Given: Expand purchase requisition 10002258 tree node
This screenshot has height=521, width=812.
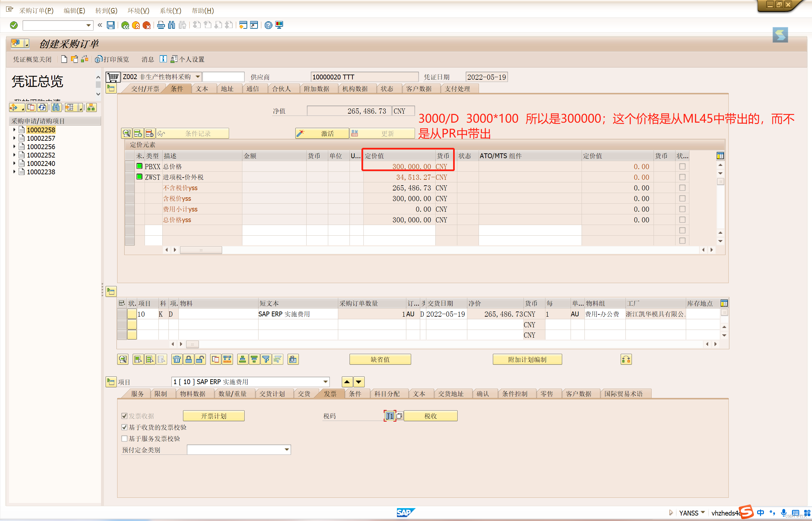Looking at the screenshot, I should [x=14, y=130].
